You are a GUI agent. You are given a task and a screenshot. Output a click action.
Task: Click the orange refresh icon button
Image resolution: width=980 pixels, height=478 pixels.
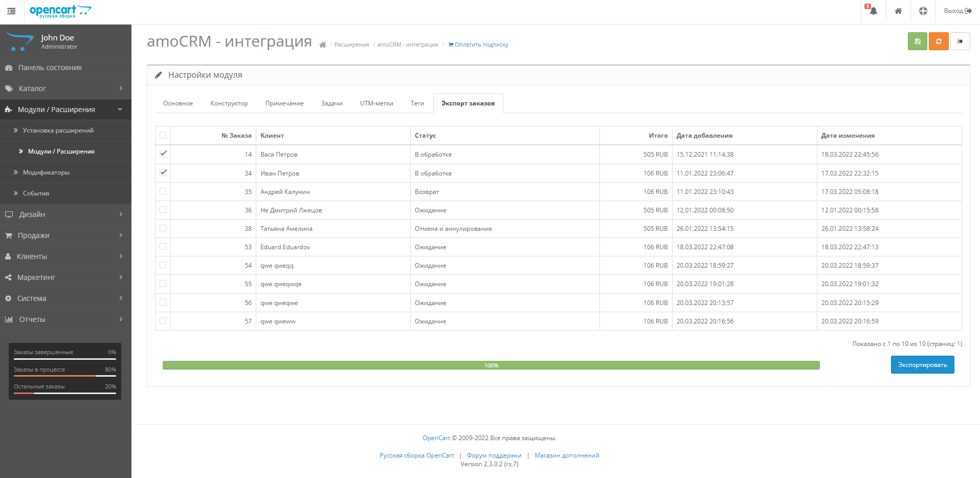tap(939, 41)
